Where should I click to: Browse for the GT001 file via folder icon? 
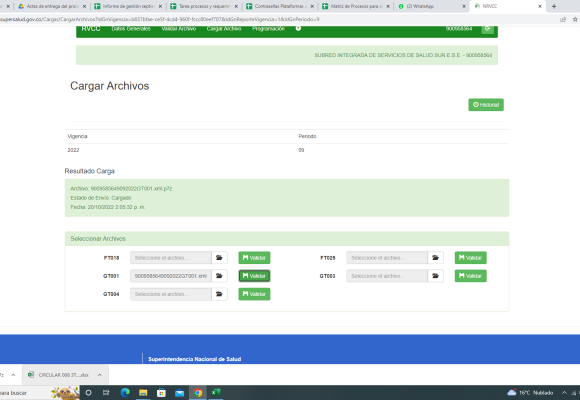219,276
